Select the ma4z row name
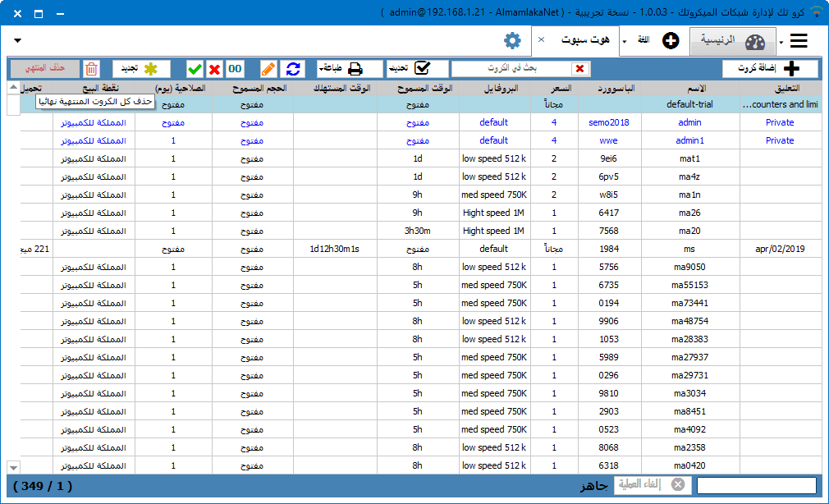This screenshot has height=504, width=829. 689,176
